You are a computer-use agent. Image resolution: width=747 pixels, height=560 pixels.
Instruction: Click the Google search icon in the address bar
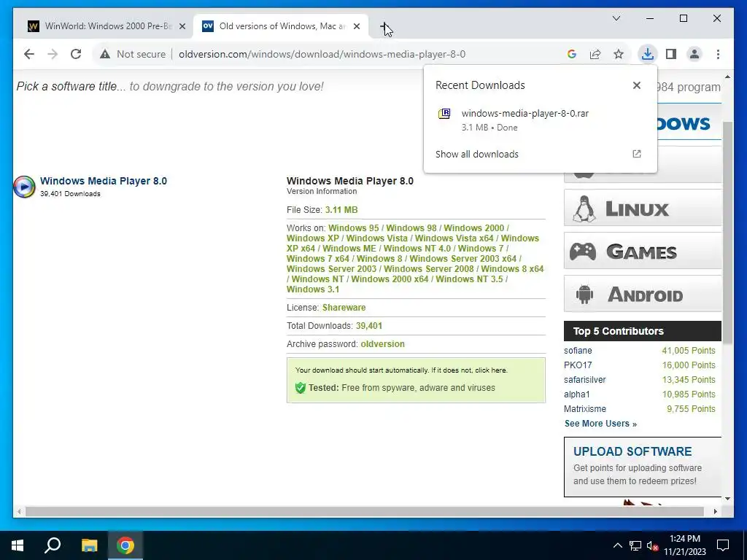(572, 54)
